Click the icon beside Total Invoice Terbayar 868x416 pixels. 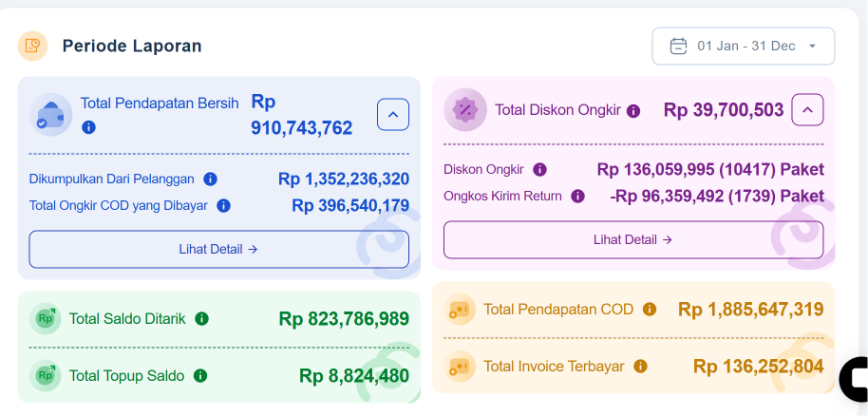click(x=460, y=367)
